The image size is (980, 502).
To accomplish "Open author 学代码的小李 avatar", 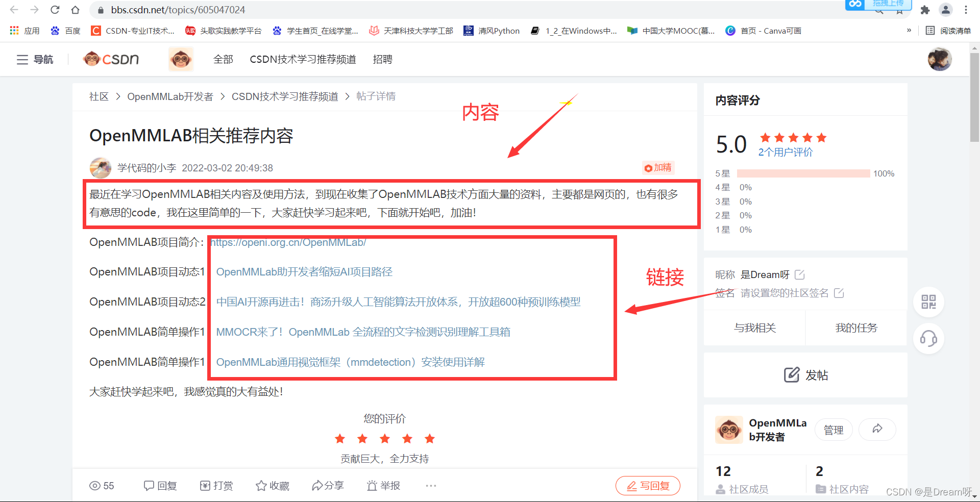I will click(101, 168).
